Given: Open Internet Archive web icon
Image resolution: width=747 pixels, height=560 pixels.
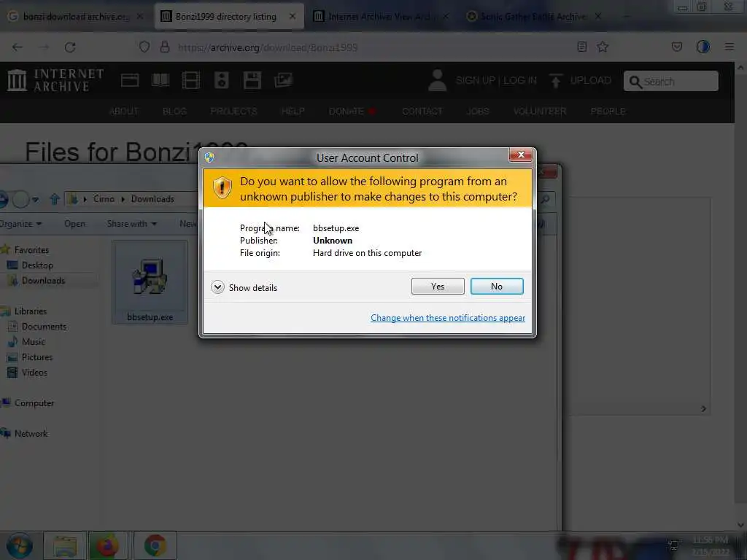Looking at the screenshot, I should click(x=130, y=80).
